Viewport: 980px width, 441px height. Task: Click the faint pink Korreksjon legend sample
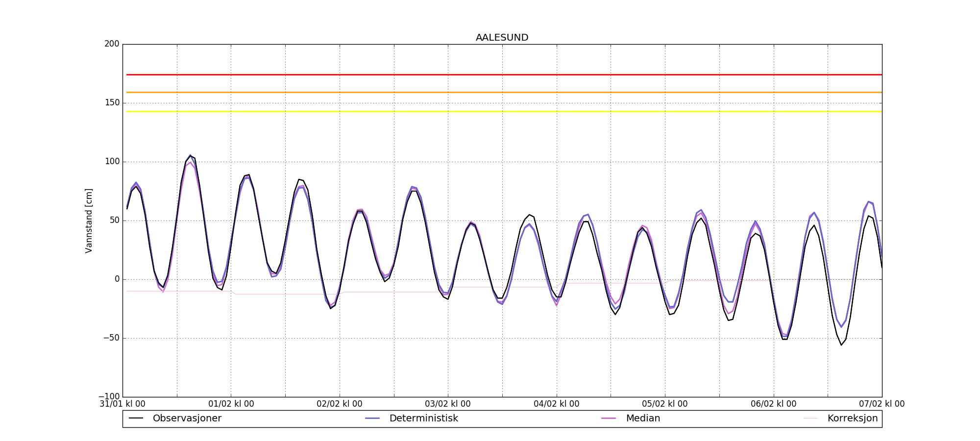click(x=810, y=418)
